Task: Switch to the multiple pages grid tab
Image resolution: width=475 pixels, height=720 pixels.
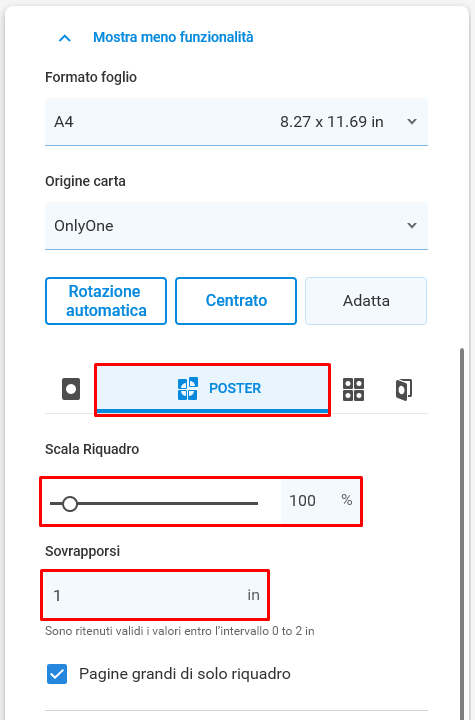Action: click(x=353, y=389)
